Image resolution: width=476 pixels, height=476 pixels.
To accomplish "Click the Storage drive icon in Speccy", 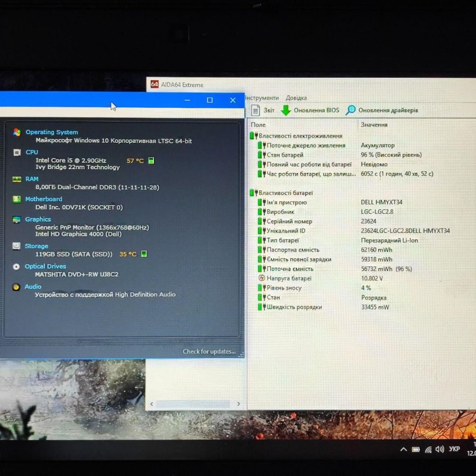I will point(16,246).
